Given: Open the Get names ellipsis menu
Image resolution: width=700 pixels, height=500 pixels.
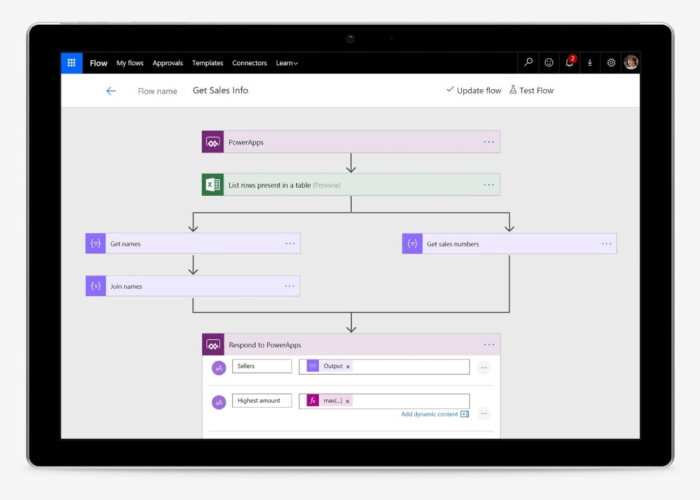Looking at the screenshot, I should point(290,243).
